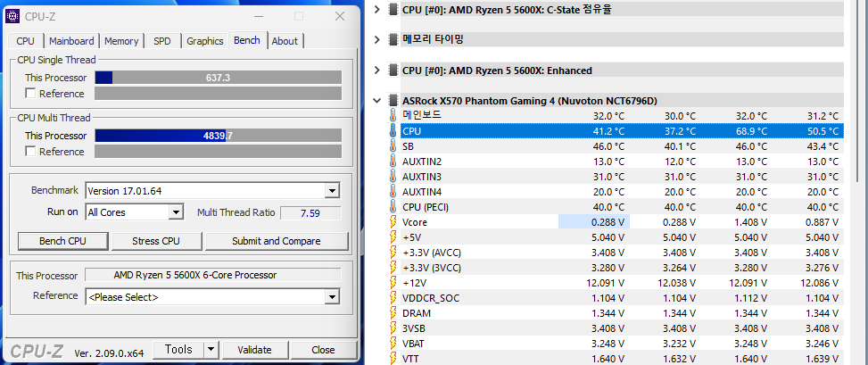
Task: Expand AMD Ryzen 5 5600X Enhanced section
Action: (x=377, y=71)
